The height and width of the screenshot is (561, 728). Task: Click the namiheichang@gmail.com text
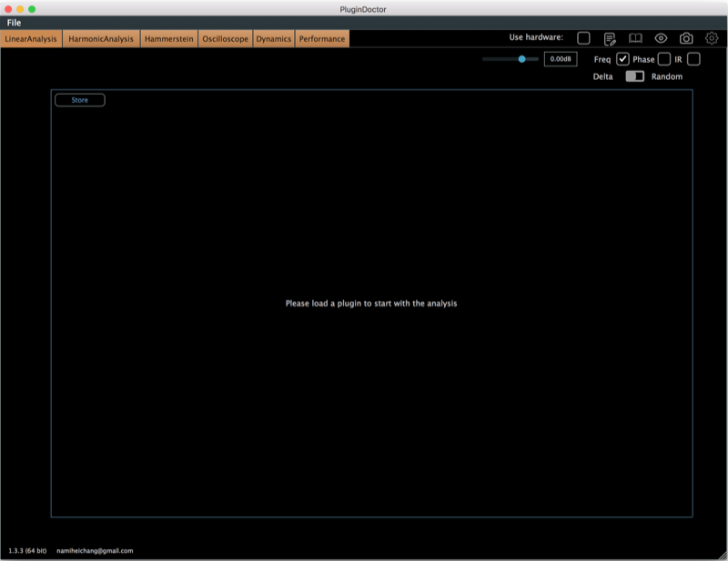coord(95,551)
